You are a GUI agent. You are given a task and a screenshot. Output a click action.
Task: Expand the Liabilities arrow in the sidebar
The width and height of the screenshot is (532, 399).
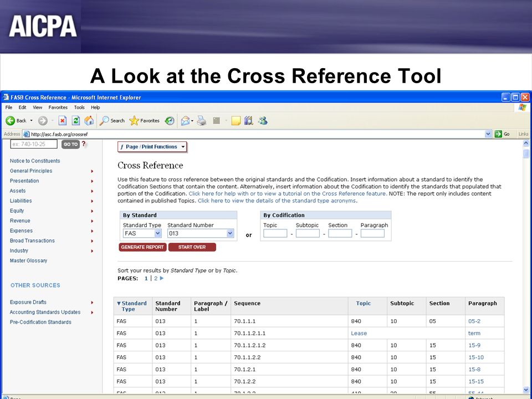click(92, 201)
